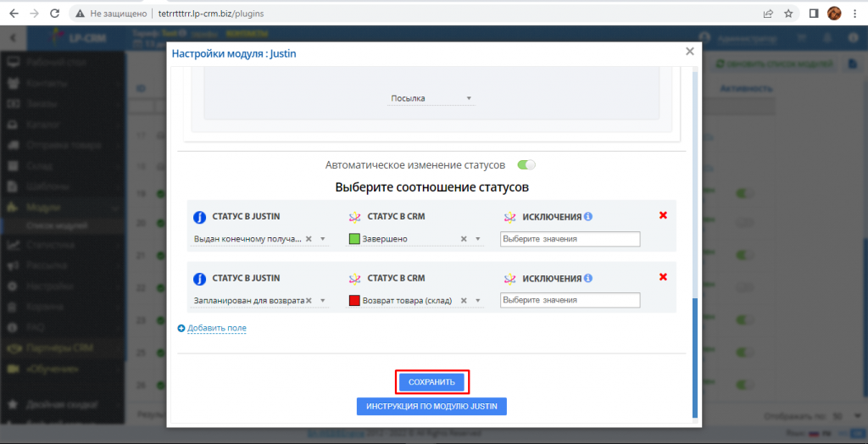Click info icon next to second ИСКЛЮЧЕНИЯ

588,277
